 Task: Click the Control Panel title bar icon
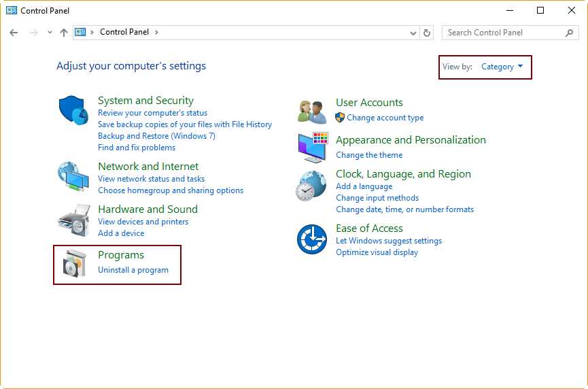click(x=12, y=10)
